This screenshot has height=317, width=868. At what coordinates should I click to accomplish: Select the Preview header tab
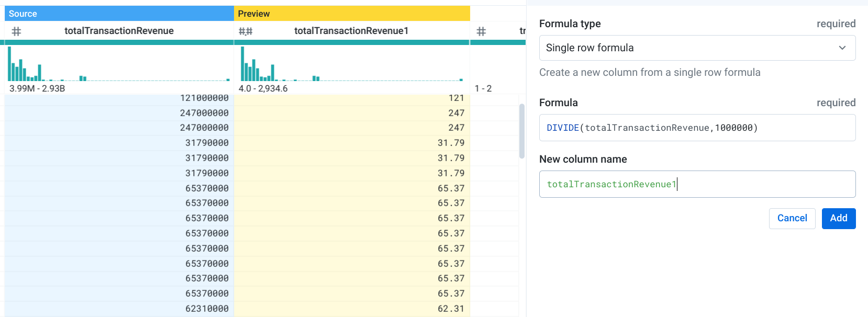tap(351, 14)
